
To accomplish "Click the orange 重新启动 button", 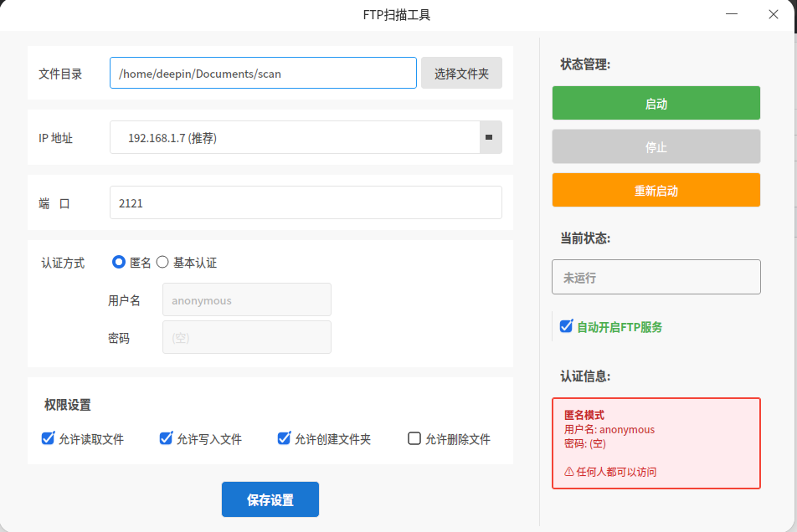I will click(656, 190).
